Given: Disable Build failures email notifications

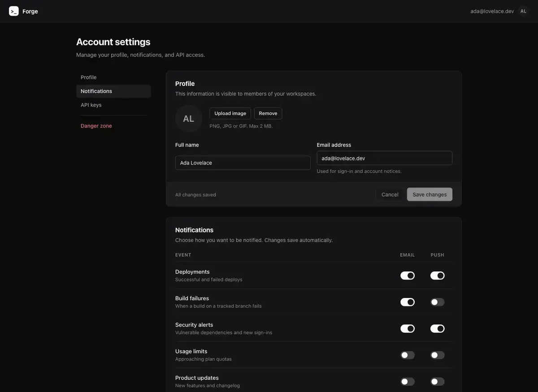Looking at the screenshot, I should pos(408,302).
